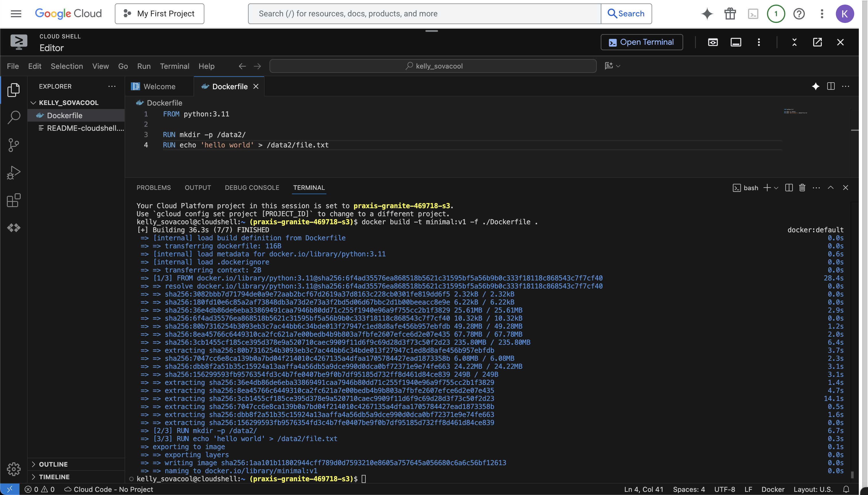Click the Open Terminal button
Image resolution: width=868 pixels, height=495 pixels.
(642, 42)
